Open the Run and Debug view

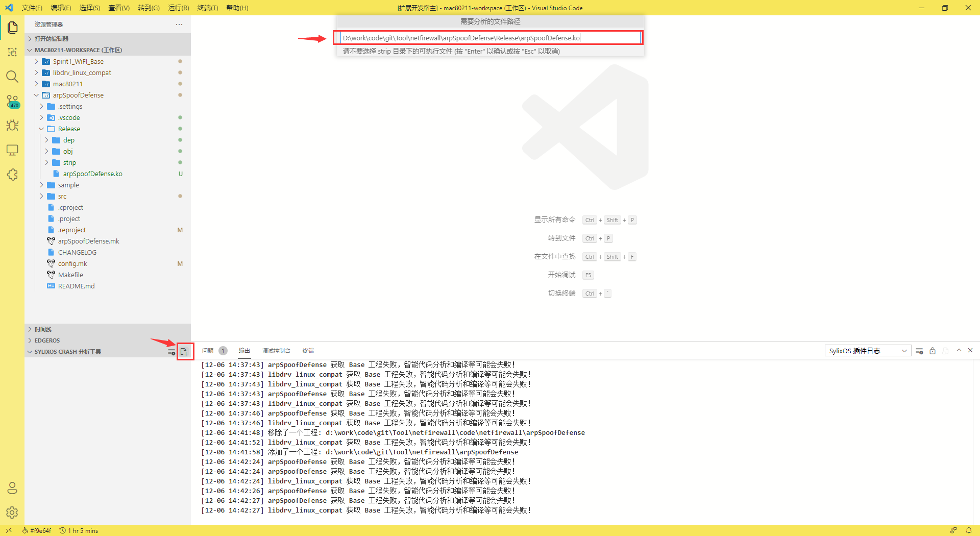coord(12,126)
